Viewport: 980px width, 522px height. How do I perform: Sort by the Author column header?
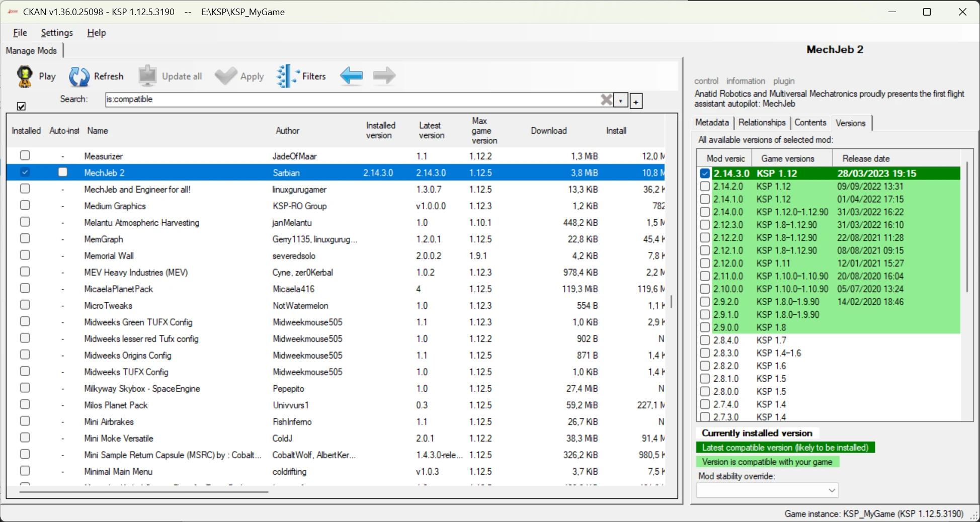[288, 131]
